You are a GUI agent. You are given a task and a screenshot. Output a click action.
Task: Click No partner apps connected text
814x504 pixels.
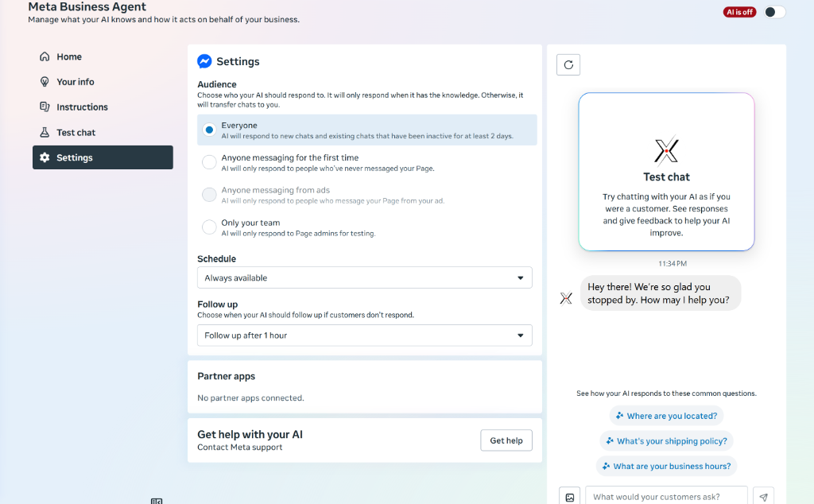click(250, 398)
